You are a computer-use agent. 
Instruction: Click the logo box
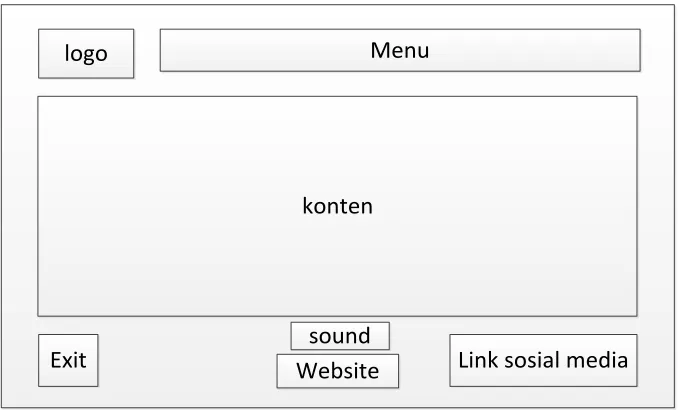click(86, 54)
